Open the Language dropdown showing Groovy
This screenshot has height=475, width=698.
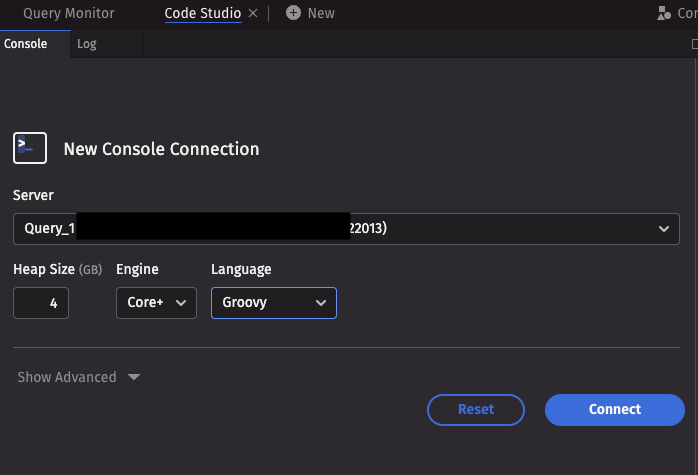[274, 302]
